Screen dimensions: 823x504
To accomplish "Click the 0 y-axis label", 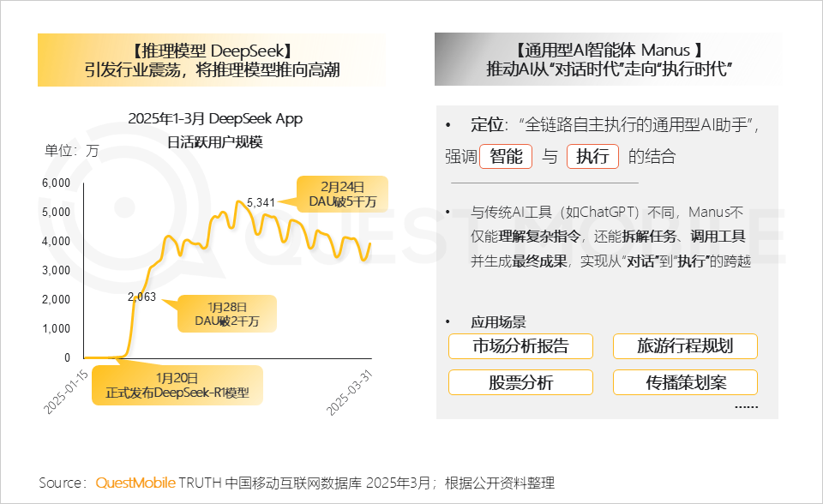I will pos(67,357).
